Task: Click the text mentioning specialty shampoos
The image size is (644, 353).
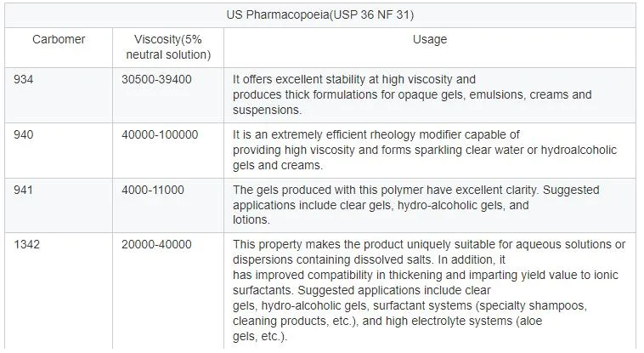Action: [x=410, y=305]
